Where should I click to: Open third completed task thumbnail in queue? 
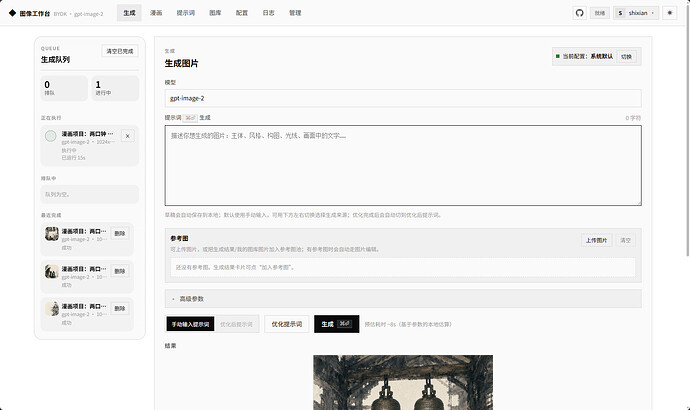52,309
